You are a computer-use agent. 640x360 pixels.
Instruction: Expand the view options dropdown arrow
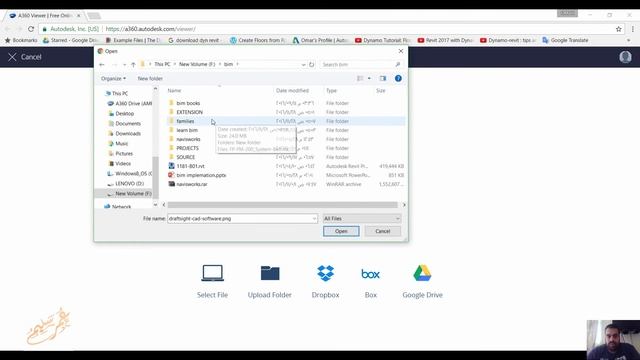click(369, 78)
